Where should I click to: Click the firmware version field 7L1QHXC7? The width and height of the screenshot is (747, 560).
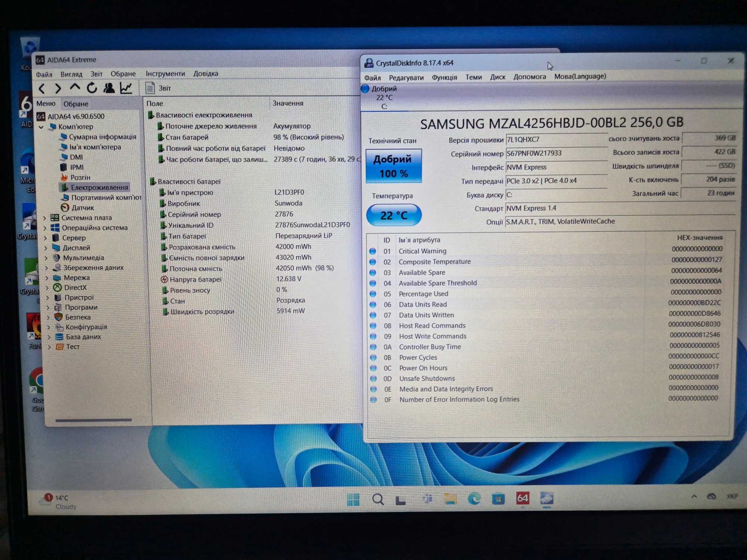(x=556, y=139)
